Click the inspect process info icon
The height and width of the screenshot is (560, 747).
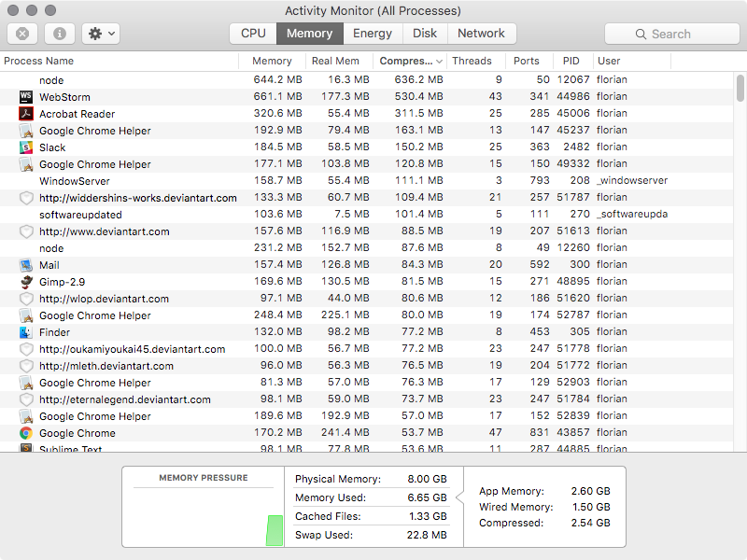coord(60,34)
